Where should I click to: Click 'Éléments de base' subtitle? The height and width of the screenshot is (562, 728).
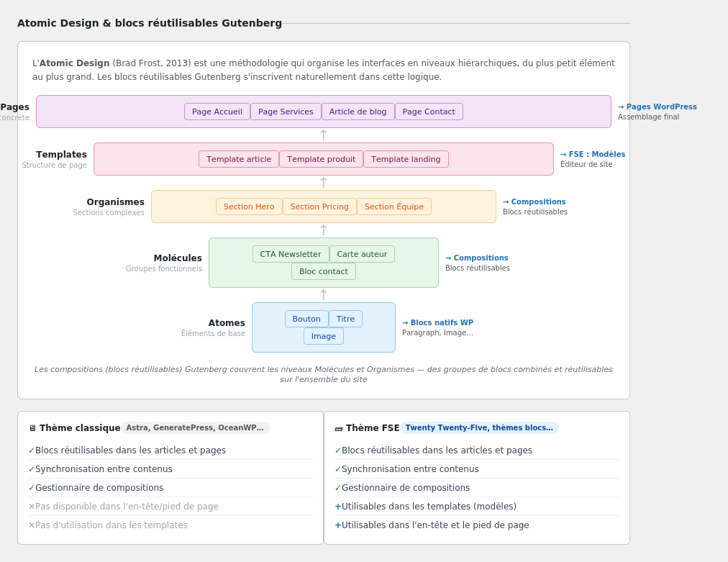pyautogui.click(x=213, y=333)
